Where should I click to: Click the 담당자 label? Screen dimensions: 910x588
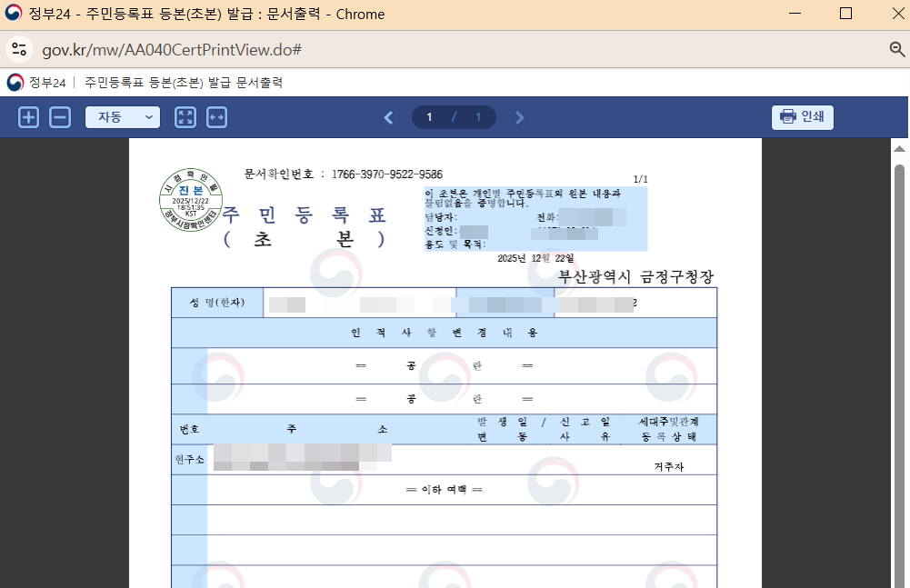pos(441,217)
